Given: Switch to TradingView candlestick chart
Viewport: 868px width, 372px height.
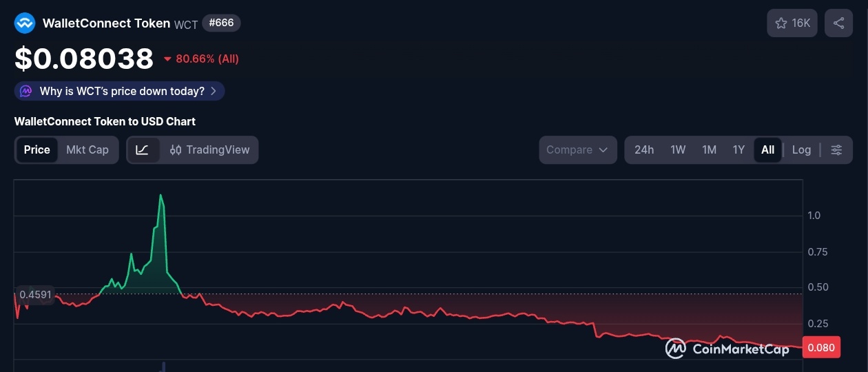Looking at the screenshot, I should pos(209,150).
